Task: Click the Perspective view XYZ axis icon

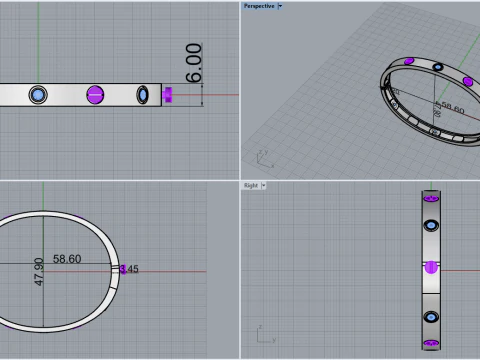Action: tap(265, 159)
